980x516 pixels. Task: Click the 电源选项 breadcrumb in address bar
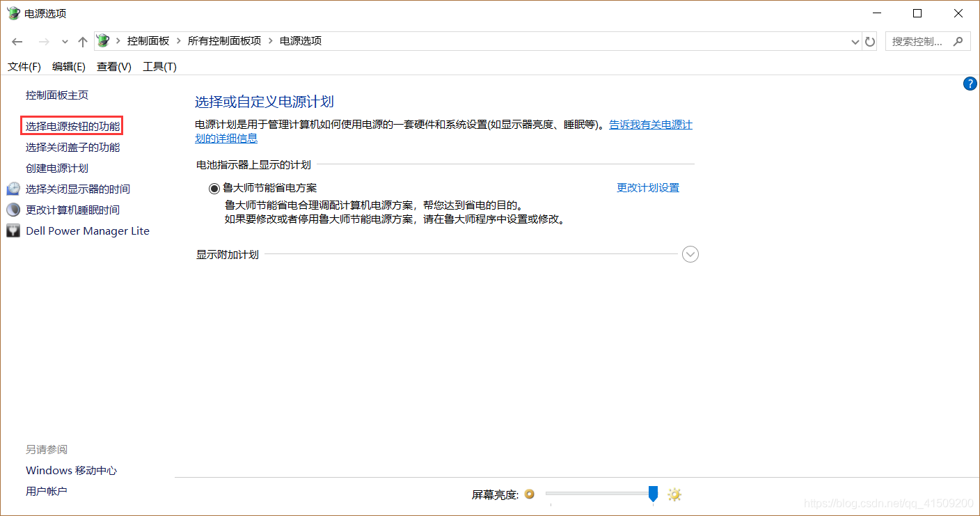(x=301, y=41)
